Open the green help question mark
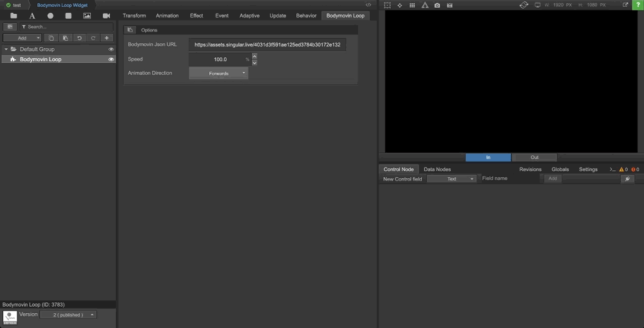The width and height of the screenshot is (644, 328). coord(638,5)
